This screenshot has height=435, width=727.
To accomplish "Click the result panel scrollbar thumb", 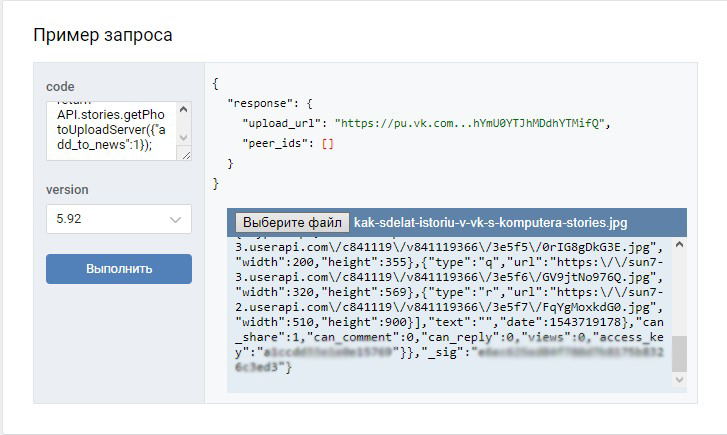I will click(680, 353).
